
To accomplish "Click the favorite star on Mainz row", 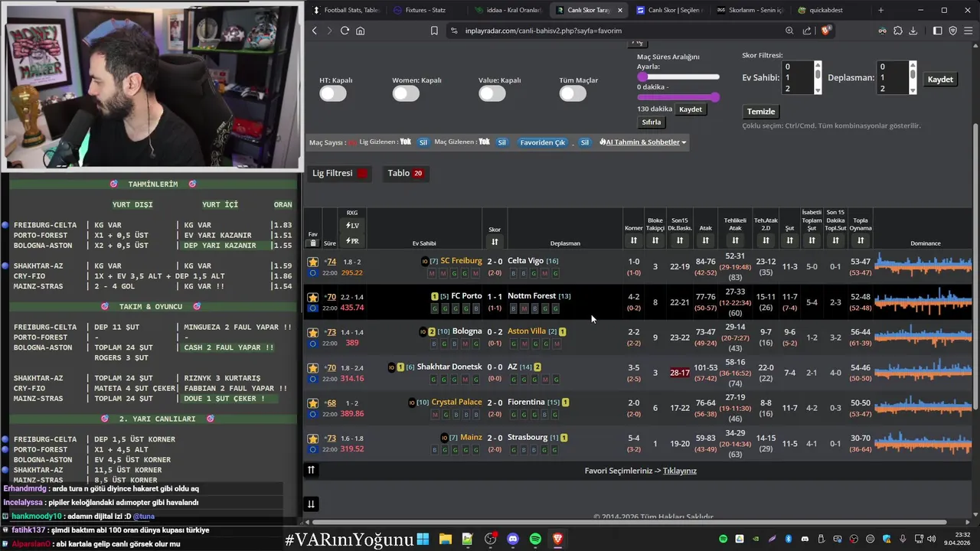I will [x=312, y=439].
